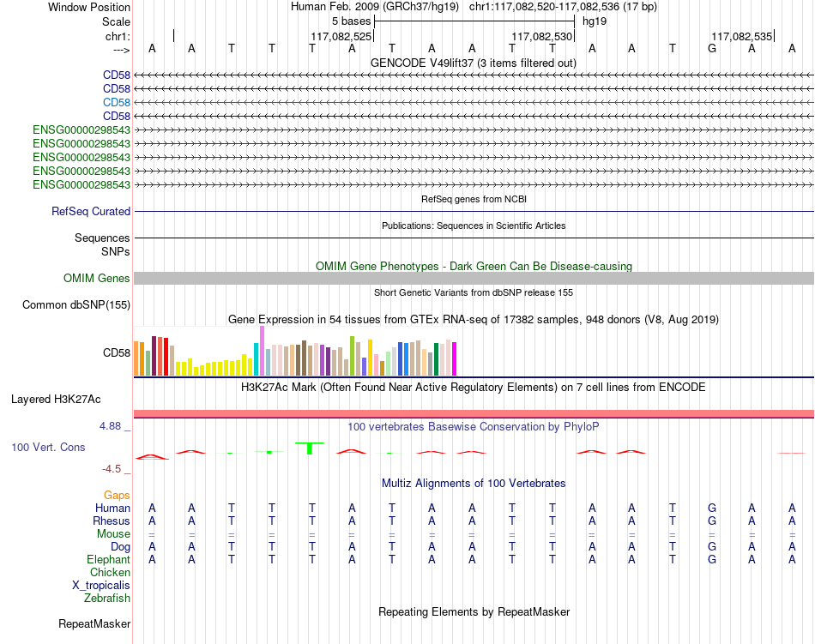The height and width of the screenshot is (644, 815).
Task: Click the '5 bases' scale bar text
Action: tap(352, 21)
